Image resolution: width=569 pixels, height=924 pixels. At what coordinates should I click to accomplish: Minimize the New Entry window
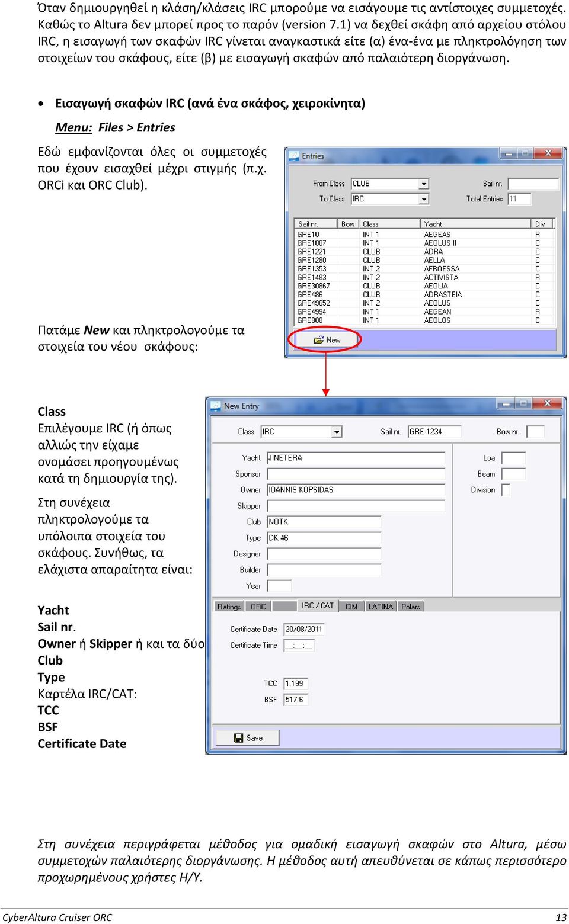coord(507,403)
